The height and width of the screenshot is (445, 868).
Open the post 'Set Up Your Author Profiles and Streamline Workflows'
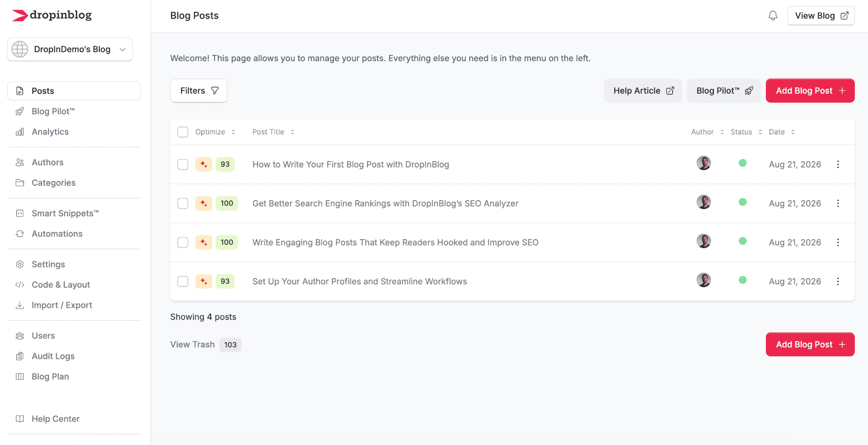click(360, 281)
